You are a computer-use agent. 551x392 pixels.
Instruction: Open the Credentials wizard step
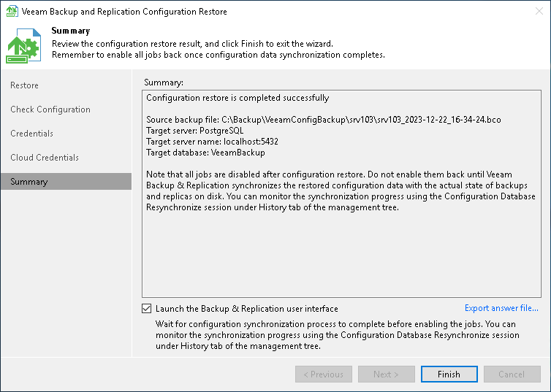32,134
